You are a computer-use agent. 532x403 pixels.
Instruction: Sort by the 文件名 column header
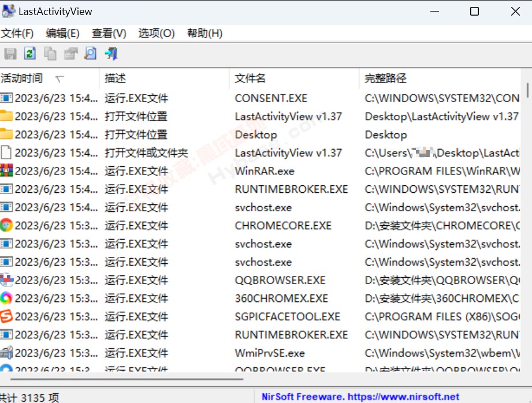coord(294,79)
